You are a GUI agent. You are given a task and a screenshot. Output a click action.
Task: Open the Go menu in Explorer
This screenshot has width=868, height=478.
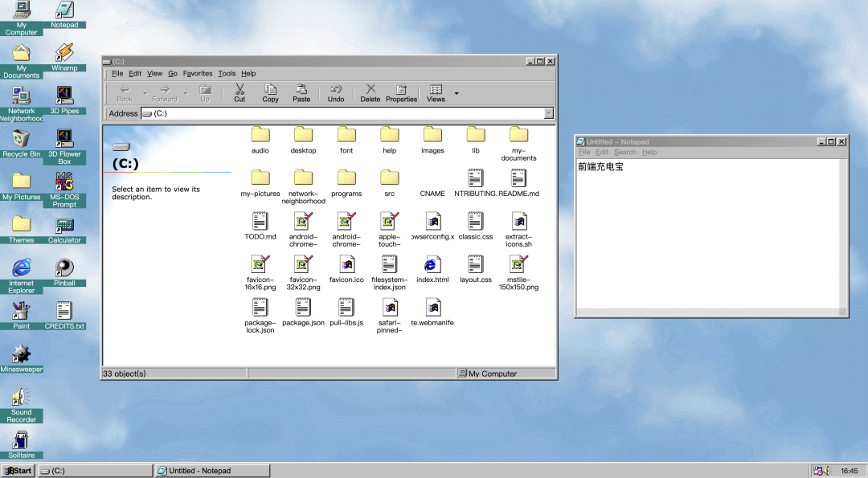173,74
